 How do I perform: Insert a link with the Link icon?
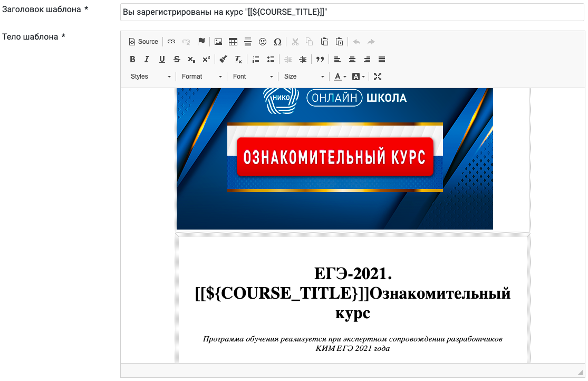click(171, 42)
